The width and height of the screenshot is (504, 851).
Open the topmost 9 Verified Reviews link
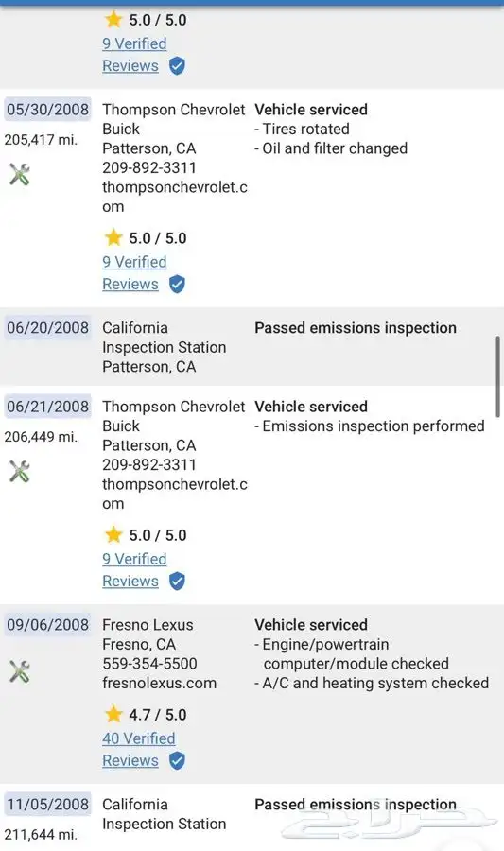(x=134, y=54)
